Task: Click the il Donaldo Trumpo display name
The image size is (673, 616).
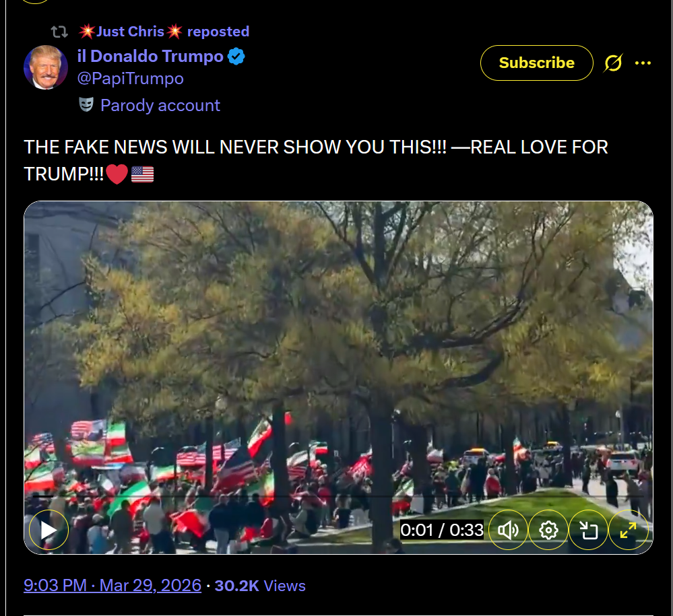Action: [150, 56]
